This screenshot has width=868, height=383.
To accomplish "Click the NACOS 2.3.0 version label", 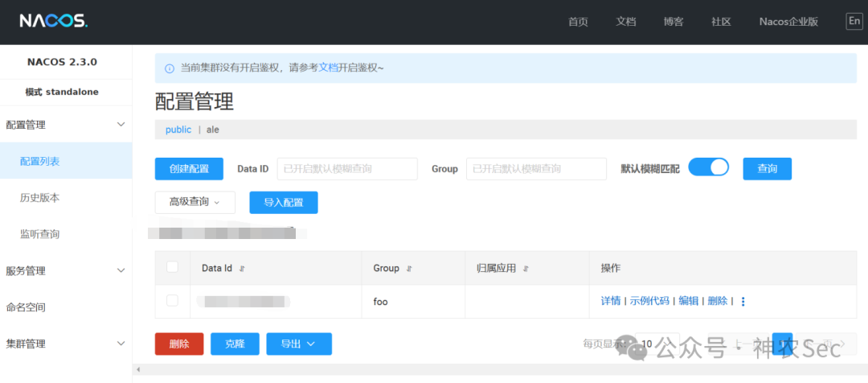I will (x=62, y=62).
